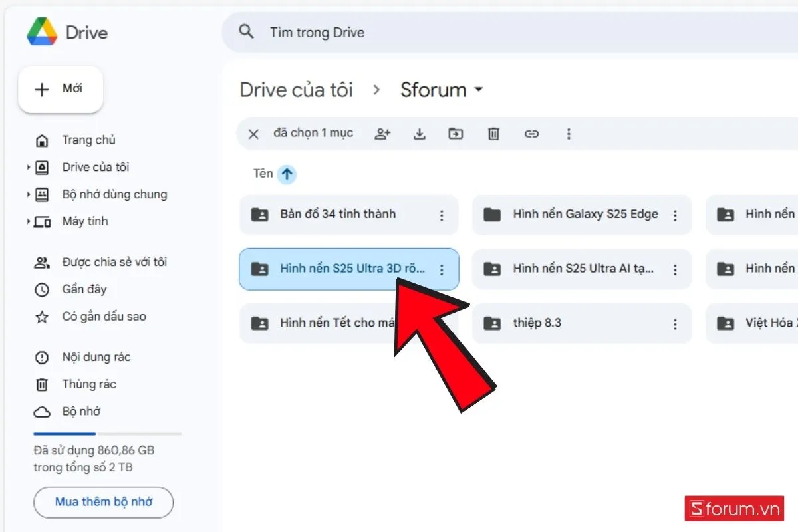
Task: Move the selected item to another folder
Action: point(456,134)
